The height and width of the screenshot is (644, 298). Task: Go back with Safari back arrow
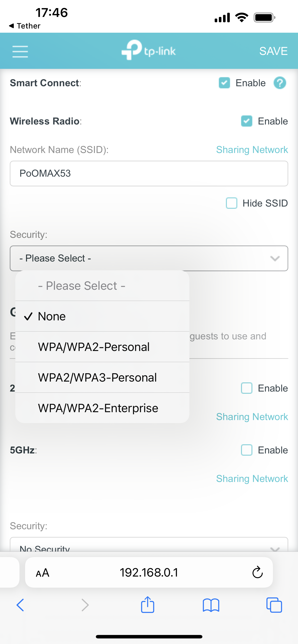(x=20, y=605)
